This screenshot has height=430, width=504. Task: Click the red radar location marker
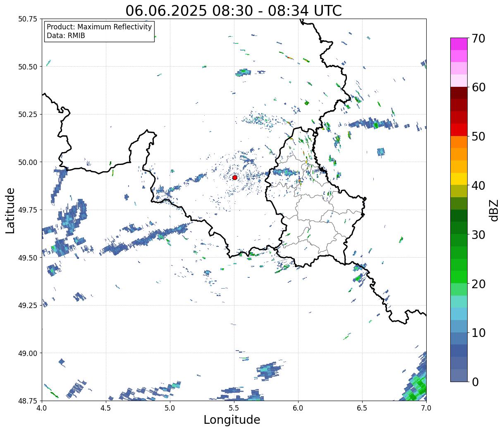pos(235,177)
